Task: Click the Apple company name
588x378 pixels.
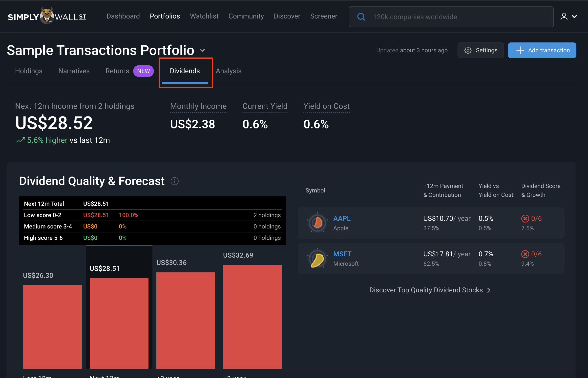Action: pos(341,228)
